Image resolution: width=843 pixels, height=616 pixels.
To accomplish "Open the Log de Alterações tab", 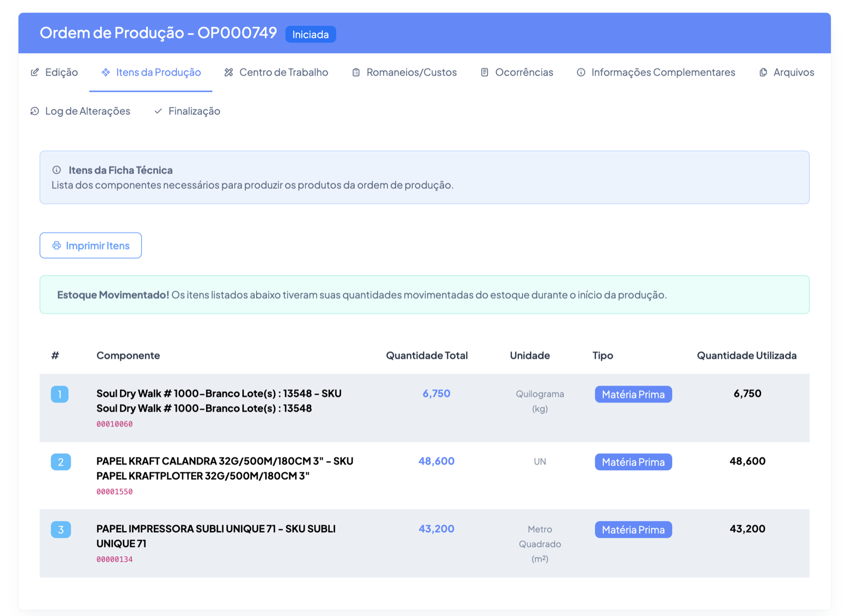I will coord(80,111).
